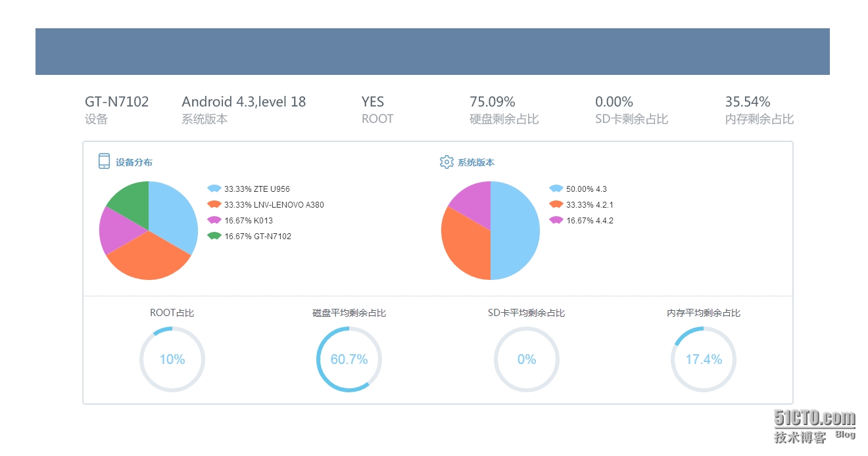This screenshot has width=868, height=456.
Task: Click the SD card 0% gauge
Action: [x=527, y=359]
